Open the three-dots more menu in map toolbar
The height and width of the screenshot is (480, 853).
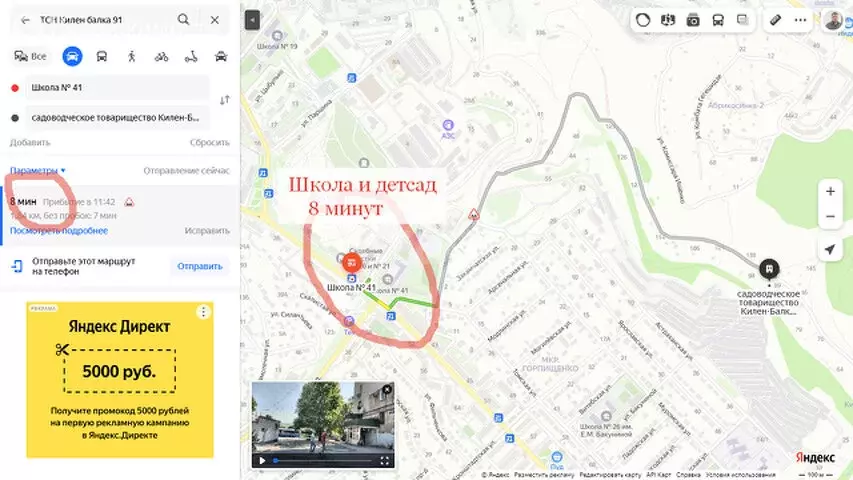(x=801, y=20)
